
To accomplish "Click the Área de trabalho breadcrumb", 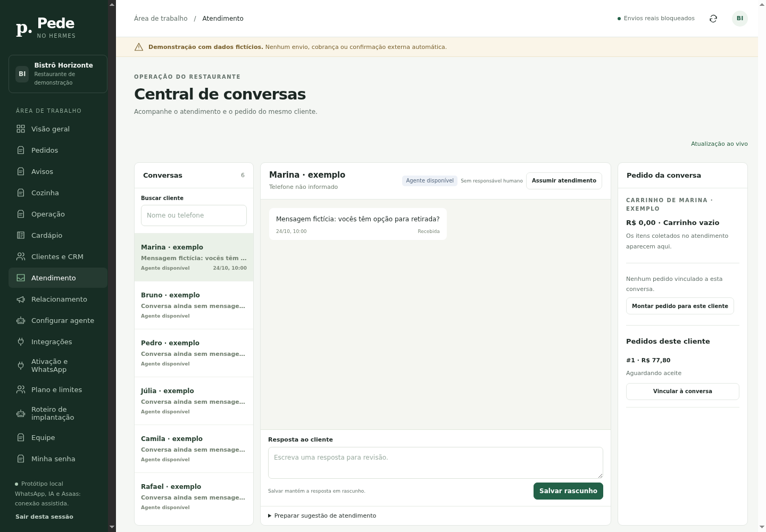I will (161, 19).
